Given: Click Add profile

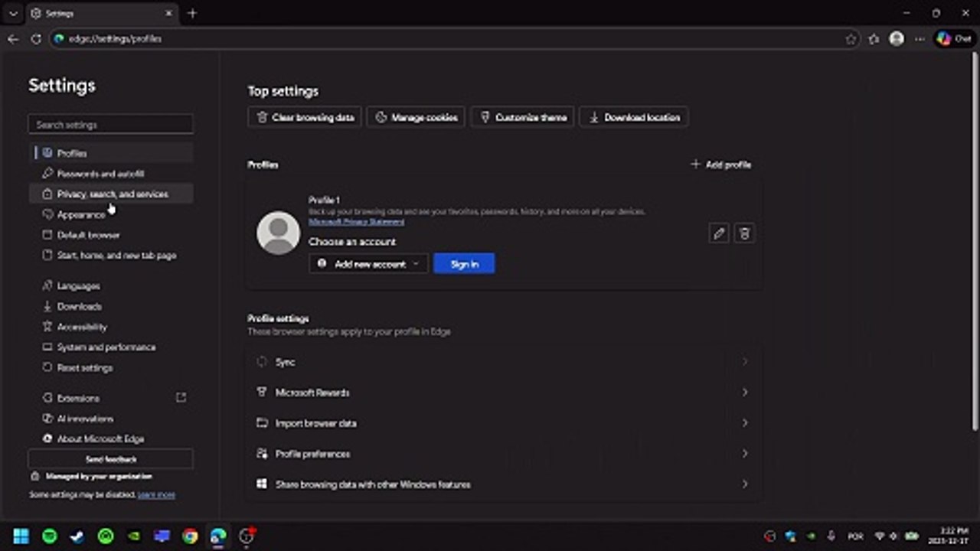Looking at the screenshot, I should (720, 165).
